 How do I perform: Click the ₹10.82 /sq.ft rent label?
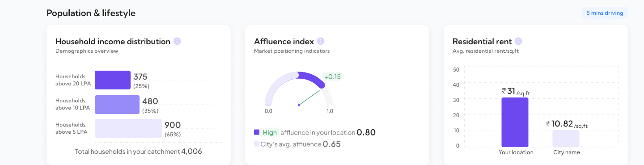click(x=567, y=124)
